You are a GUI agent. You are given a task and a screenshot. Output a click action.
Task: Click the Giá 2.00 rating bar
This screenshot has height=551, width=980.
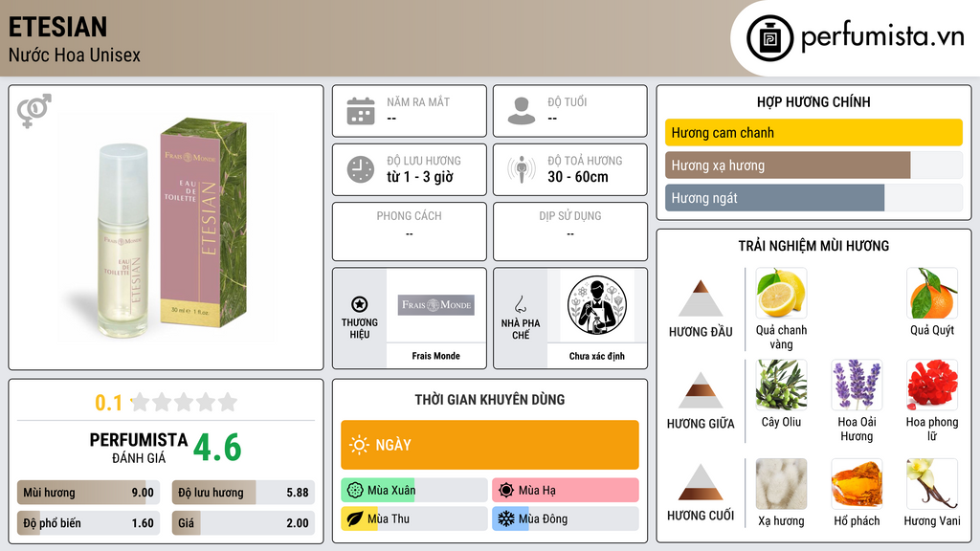(243, 523)
